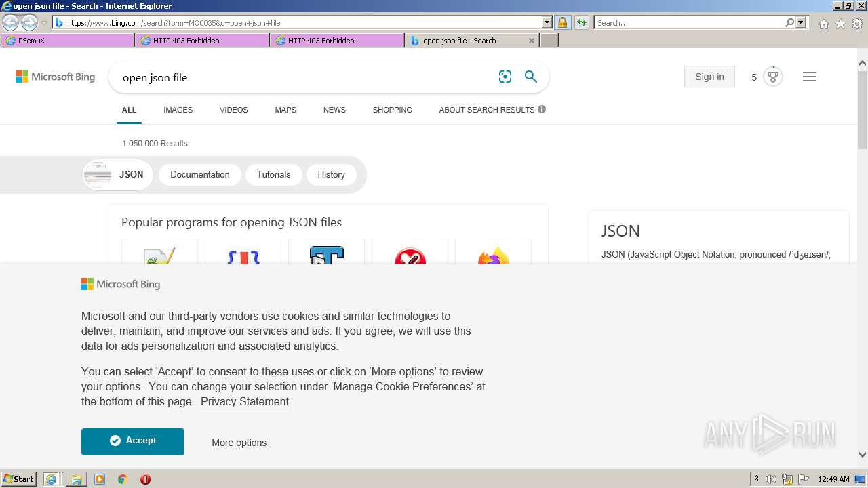The width and height of the screenshot is (868, 488).
Task: Click the More options cookie link
Action: click(239, 443)
